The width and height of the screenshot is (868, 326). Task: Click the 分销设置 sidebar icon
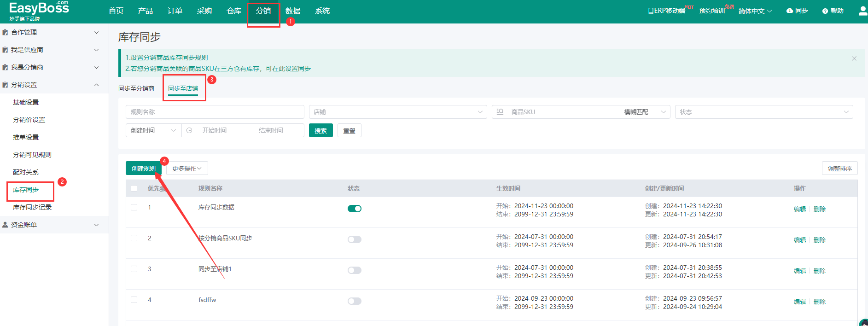[5, 85]
